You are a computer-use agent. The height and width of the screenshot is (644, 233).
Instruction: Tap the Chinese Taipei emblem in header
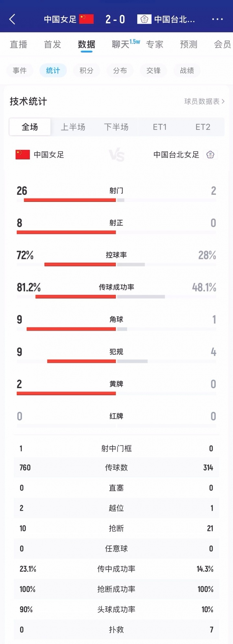click(144, 19)
